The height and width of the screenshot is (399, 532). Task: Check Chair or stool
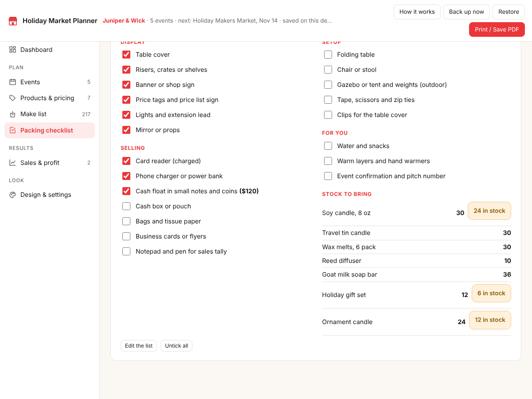pyautogui.click(x=328, y=70)
